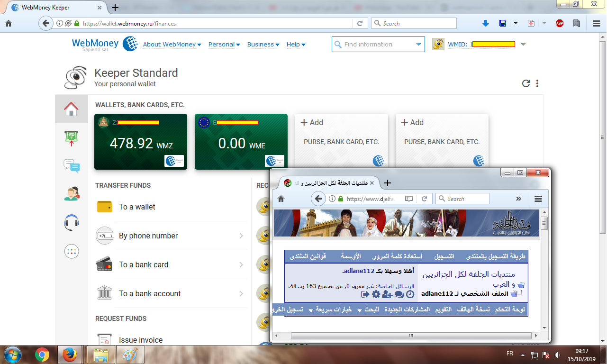Click the clock icon in forum window

[x=410, y=294]
